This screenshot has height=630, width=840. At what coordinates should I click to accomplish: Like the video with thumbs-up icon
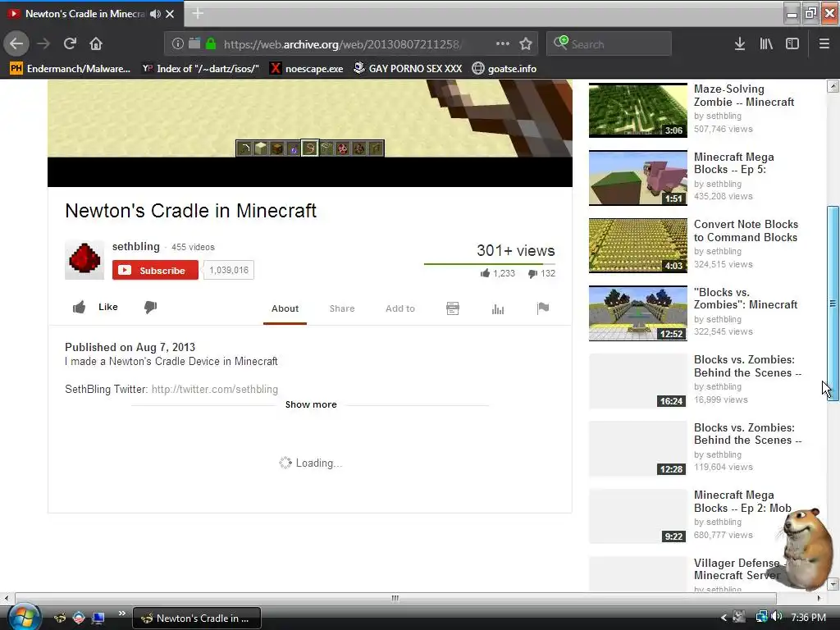tap(80, 307)
